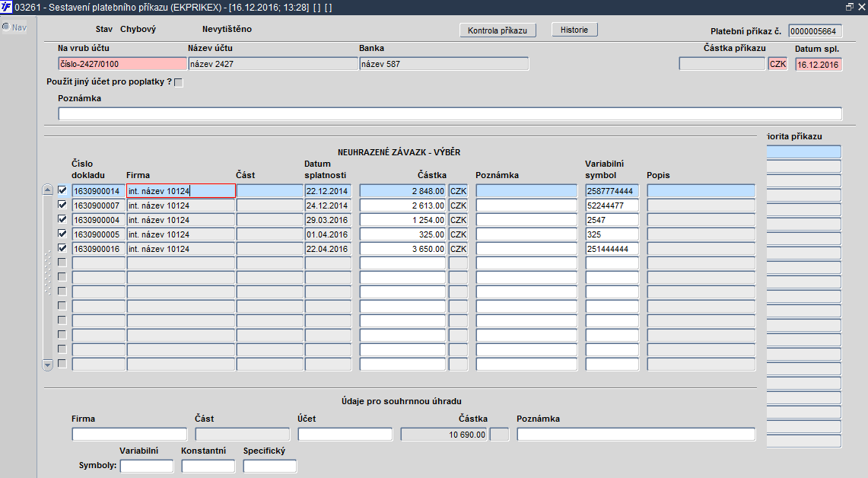Select the Datum spl. field 16.12.2016

pos(819,65)
